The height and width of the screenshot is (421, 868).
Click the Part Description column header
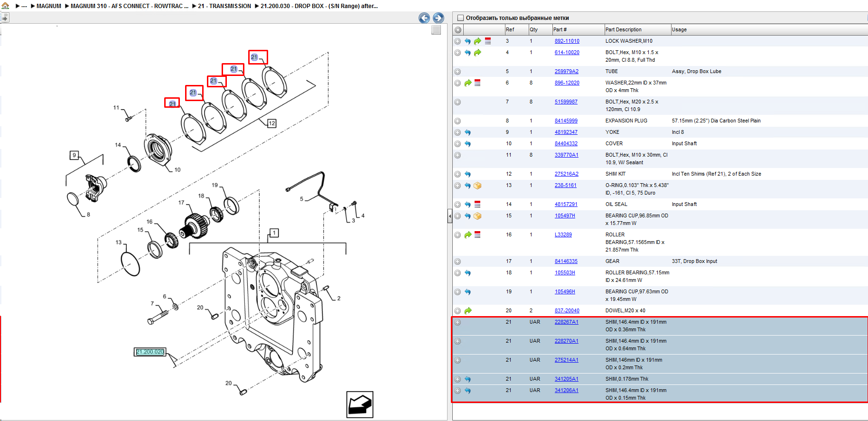[637, 29]
